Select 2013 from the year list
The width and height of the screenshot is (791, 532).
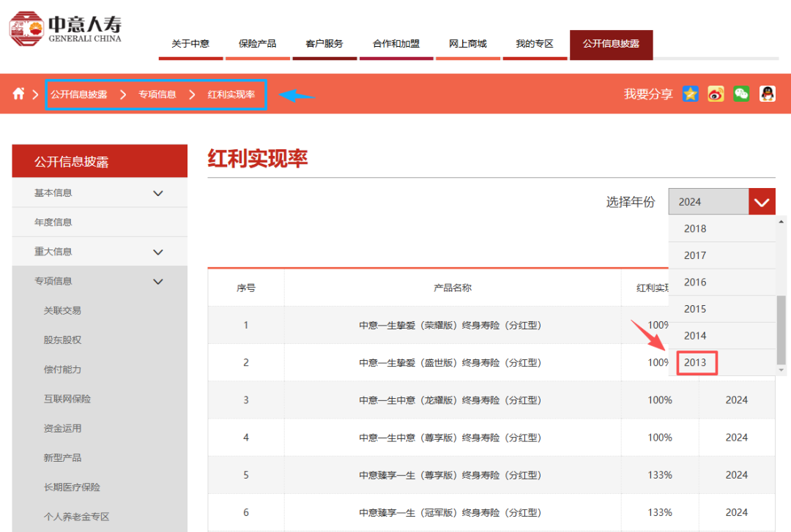pos(695,362)
